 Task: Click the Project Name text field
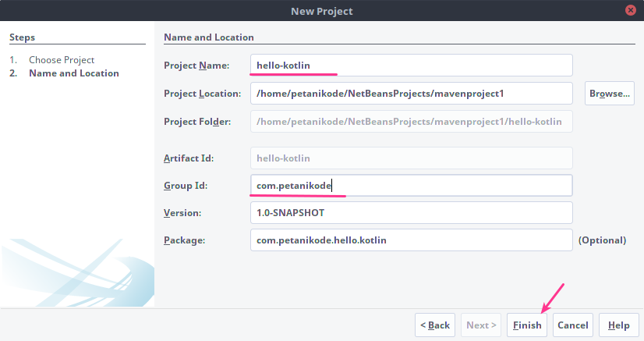click(411, 65)
